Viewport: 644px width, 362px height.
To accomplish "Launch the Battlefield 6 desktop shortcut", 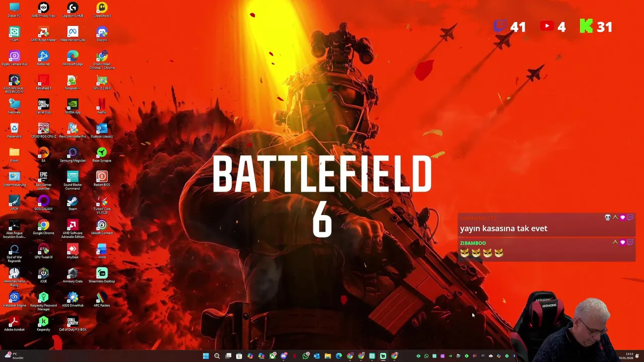I will pyautogui.click(x=43, y=82).
